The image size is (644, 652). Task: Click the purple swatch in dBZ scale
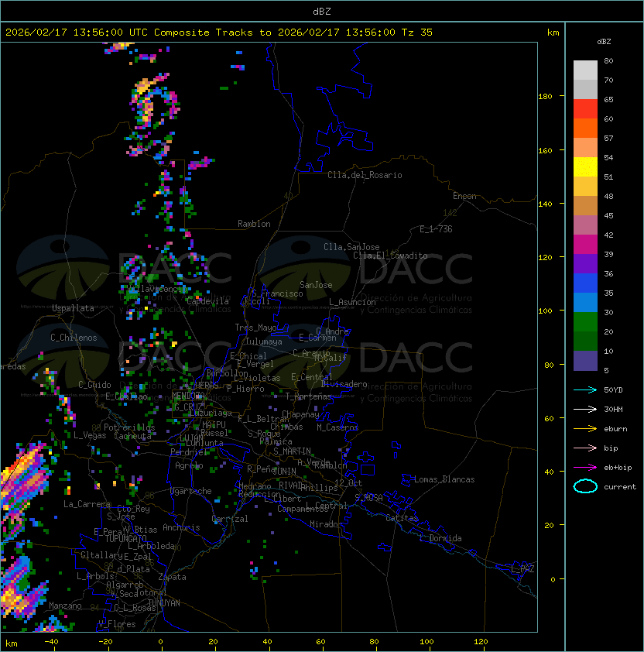coord(585,263)
